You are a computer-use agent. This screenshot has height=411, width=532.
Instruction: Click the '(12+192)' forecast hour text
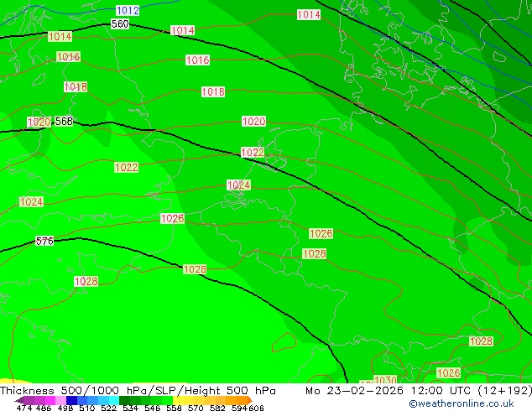[505, 391]
